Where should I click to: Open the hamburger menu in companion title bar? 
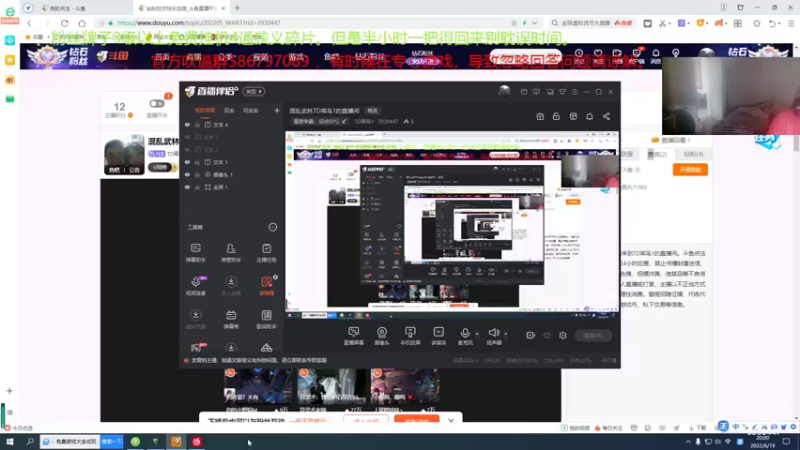pos(574,92)
